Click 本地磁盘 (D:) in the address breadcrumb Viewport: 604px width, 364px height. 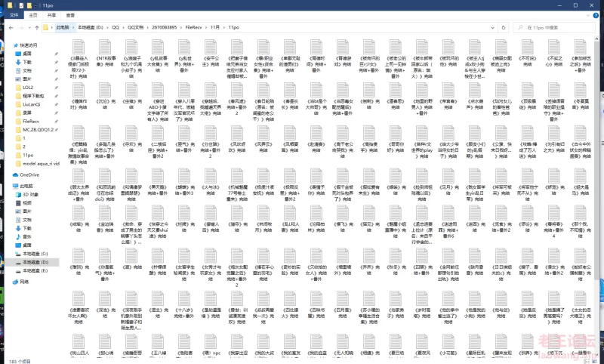click(90, 27)
